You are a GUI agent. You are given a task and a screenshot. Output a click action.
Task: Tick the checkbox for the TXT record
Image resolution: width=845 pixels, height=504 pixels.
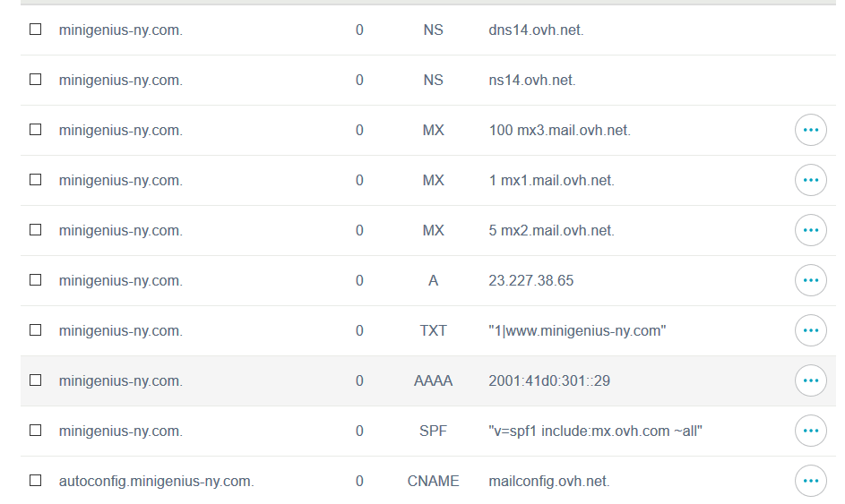click(x=36, y=330)
